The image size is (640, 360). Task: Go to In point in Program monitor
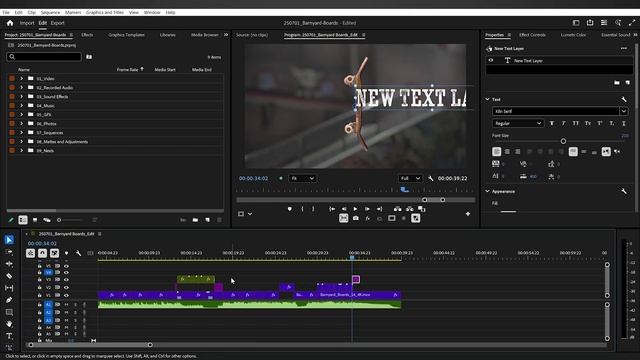click(332, 209)
